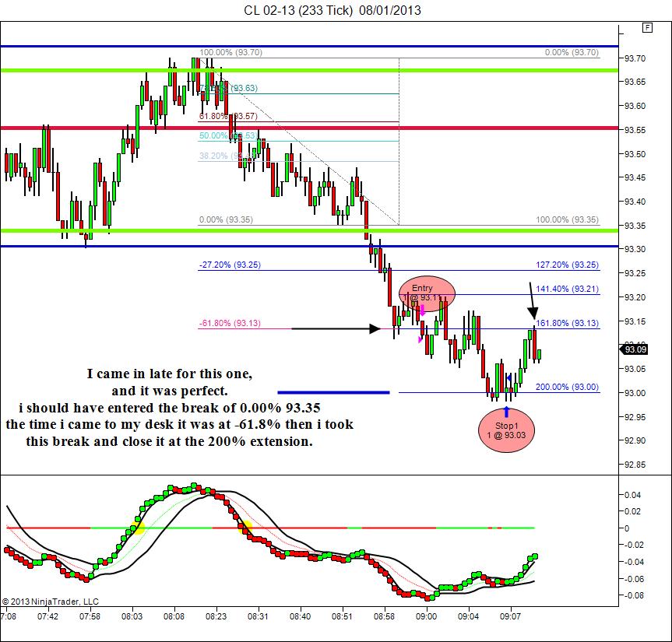The image size is (672, 642).
Task: Click the 0 level label on indicator axis
Action: pos(627,528)
